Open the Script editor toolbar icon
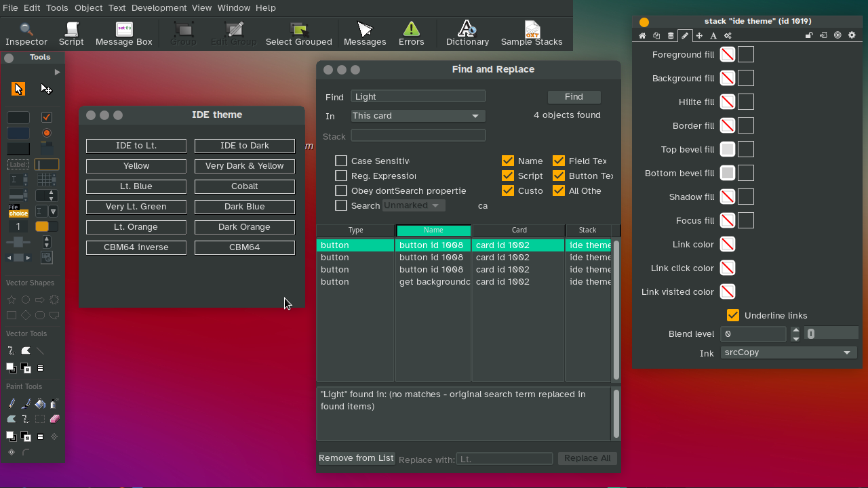The height and width of the screenshot is (488, 868). [x=71, y=34]
